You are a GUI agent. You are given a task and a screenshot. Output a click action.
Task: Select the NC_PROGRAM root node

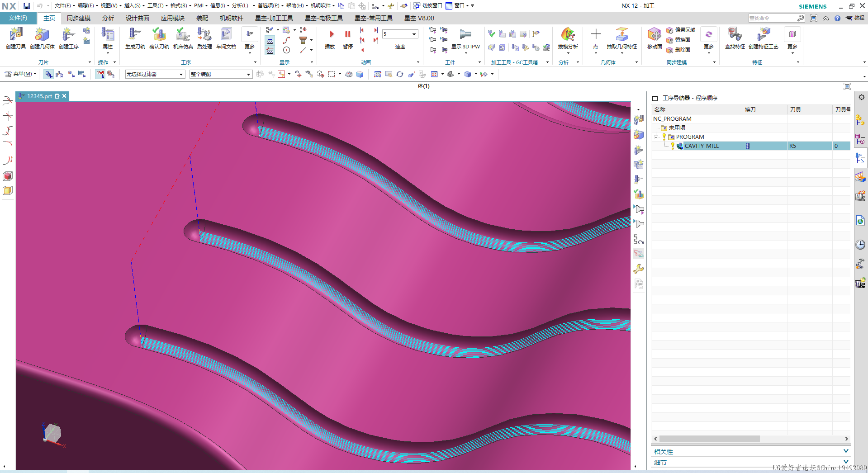[672, 119]
